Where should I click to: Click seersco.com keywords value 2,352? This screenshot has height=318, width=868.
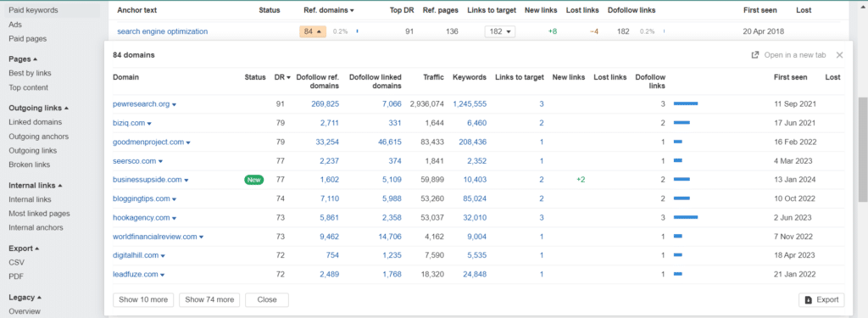click(x=476, y=161)
